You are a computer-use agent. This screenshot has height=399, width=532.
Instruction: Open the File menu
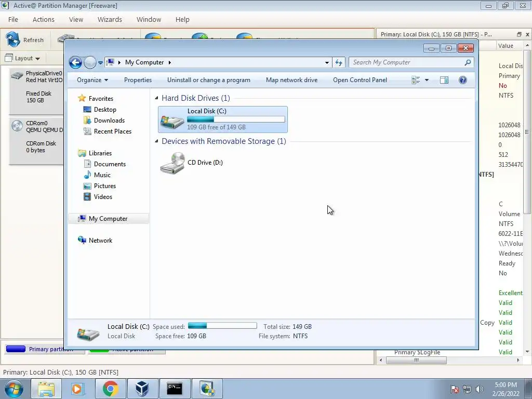[x=13, y=19]
